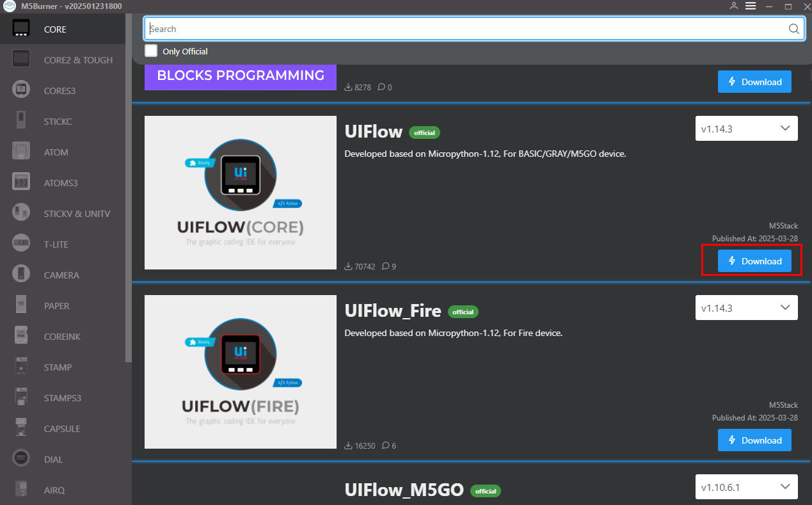Select the CORES3 sidebar icon
This screenshot has height=505, width=812.
pos(21,90)
